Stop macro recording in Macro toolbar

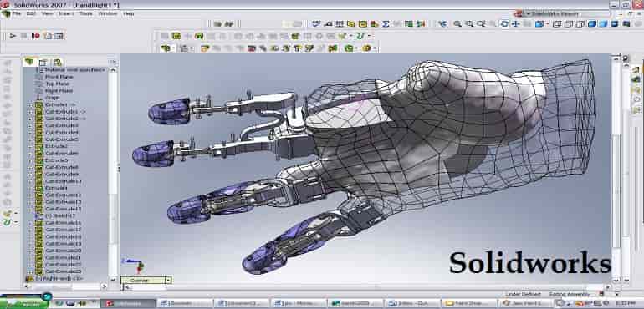click(23, 36)
